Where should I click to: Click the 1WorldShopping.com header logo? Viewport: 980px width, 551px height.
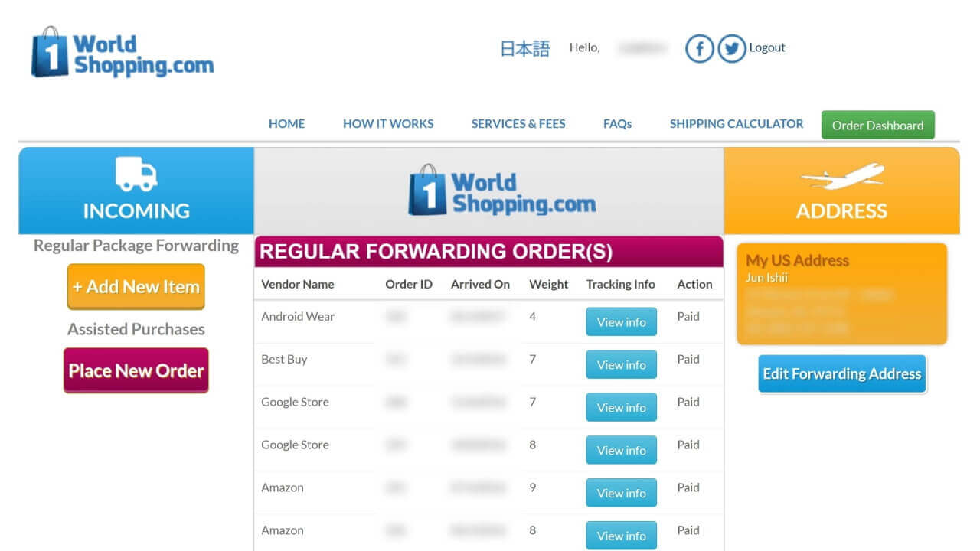click(x=120, y=54)
